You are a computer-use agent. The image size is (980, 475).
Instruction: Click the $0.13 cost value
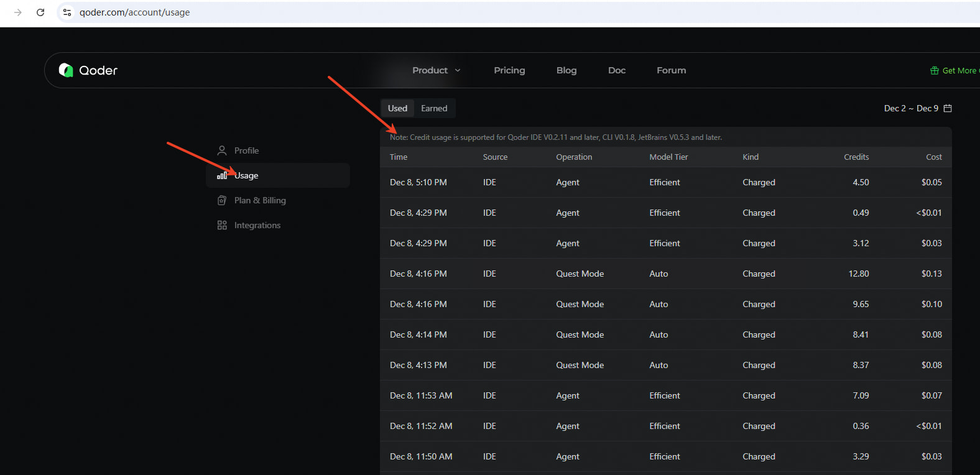931,274
